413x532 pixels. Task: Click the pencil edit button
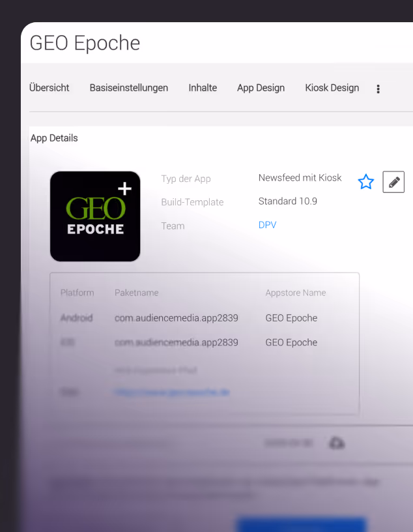click(393, 182)
